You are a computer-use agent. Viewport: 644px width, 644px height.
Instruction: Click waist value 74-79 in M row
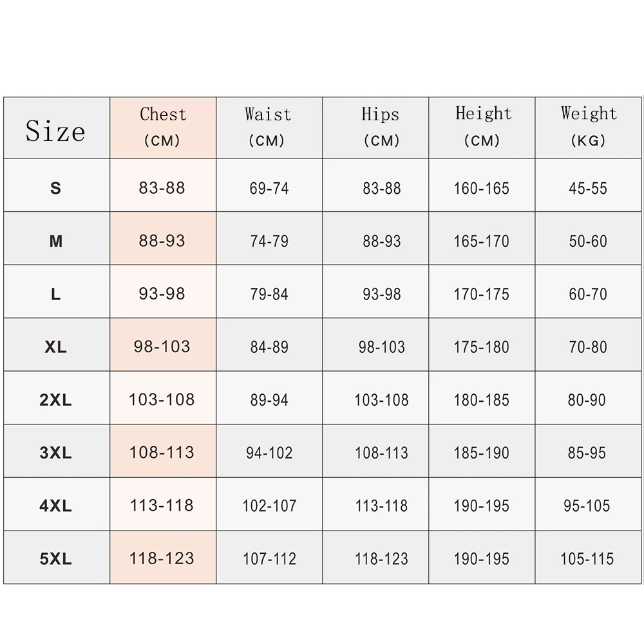click(x=269, y=241)
